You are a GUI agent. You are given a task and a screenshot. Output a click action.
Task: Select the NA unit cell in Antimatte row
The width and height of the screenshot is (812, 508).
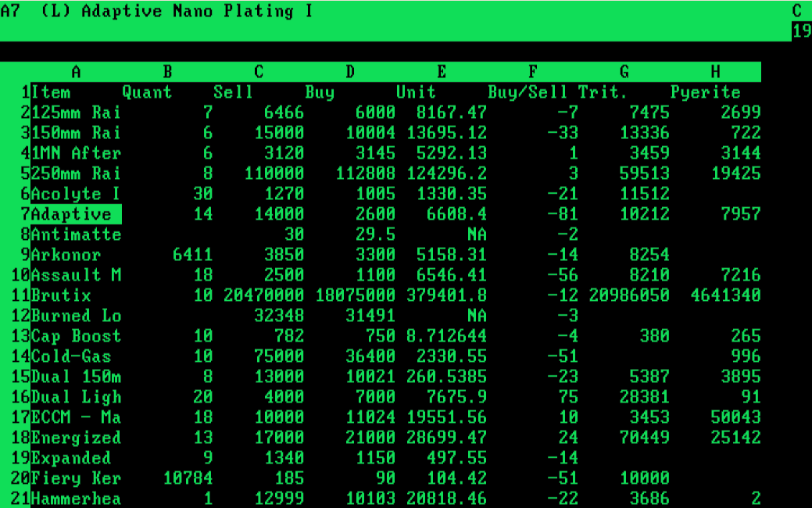coord(476,234)
